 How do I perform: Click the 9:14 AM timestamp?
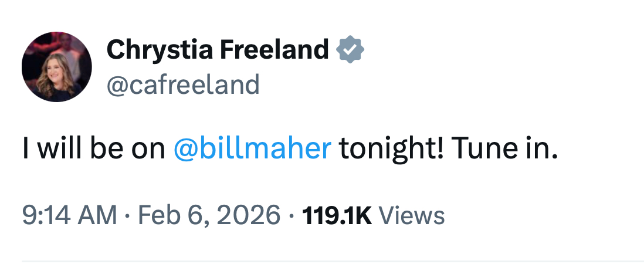tap(69, 215)
